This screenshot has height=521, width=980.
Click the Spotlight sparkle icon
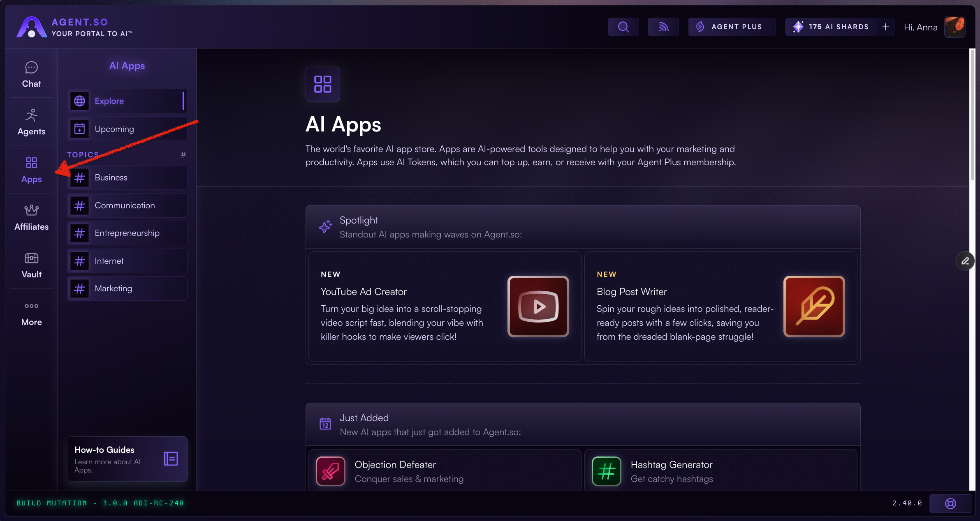(x=325, y=226)
